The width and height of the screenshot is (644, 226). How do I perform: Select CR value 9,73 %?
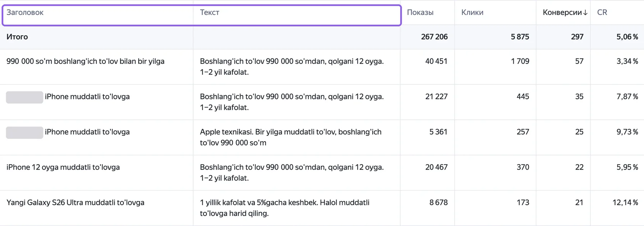627,132
